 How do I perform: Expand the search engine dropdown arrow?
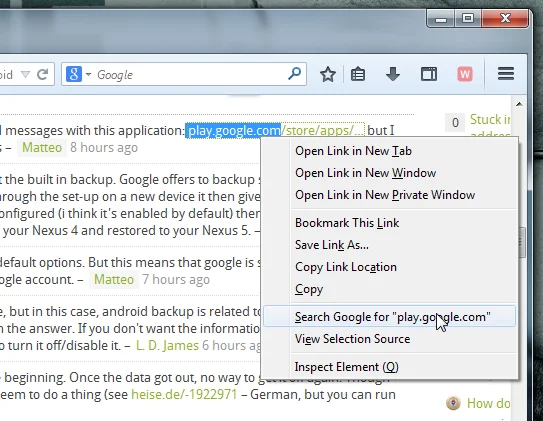point(88,74)
